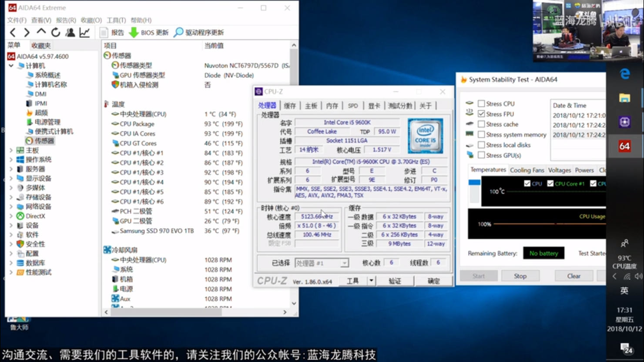Switch to the Cooling Fans tab
This screenshot has width=644, height=362.
(x=527, y=170)
